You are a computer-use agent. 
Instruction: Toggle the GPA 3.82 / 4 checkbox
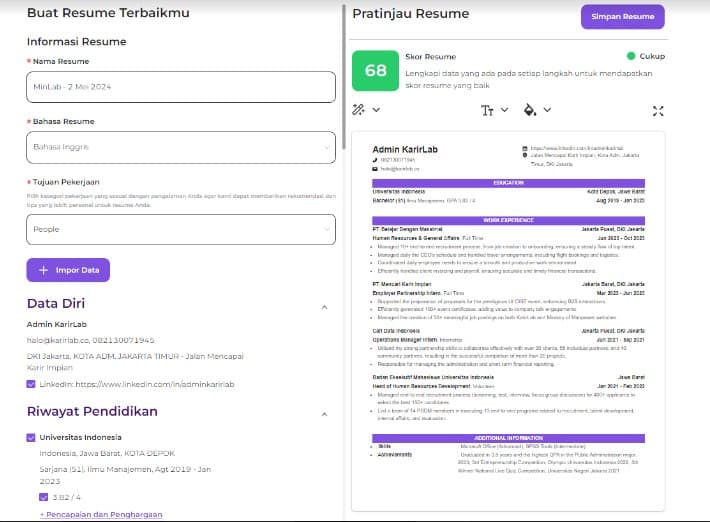point(43,497)
